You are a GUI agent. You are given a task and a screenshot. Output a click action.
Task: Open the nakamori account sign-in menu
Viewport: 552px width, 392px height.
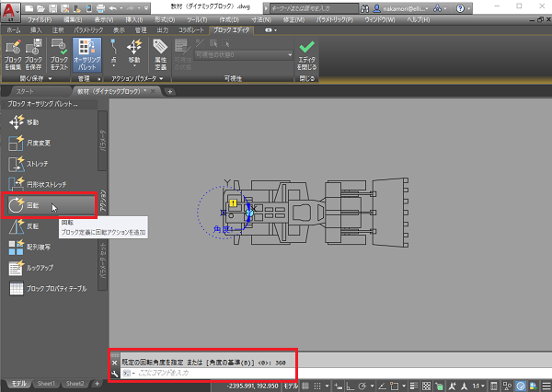[x=400, y=8]
